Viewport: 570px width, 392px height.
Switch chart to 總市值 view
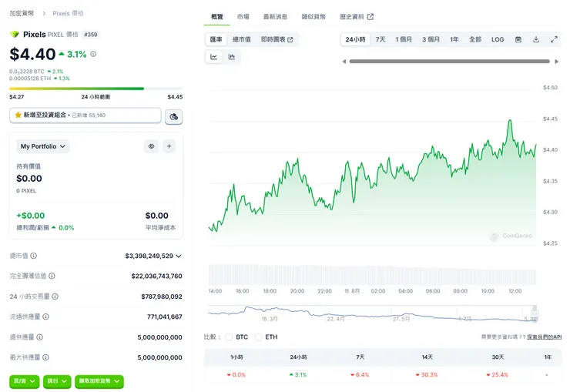pos(242,39)
